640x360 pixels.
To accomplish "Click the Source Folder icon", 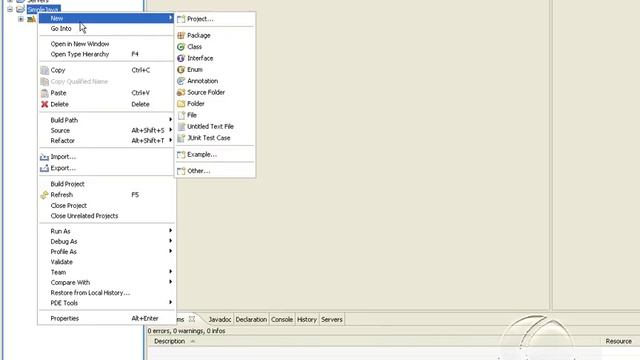I will 181,93.
